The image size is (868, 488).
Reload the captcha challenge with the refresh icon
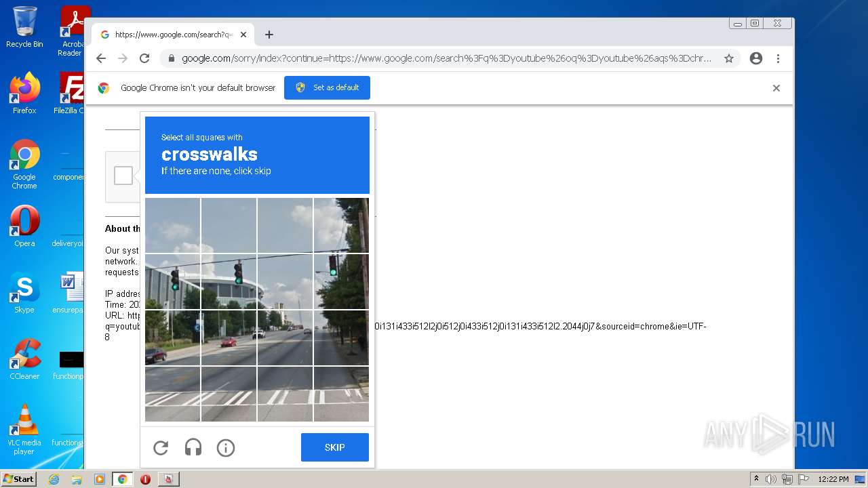point(161,447)
